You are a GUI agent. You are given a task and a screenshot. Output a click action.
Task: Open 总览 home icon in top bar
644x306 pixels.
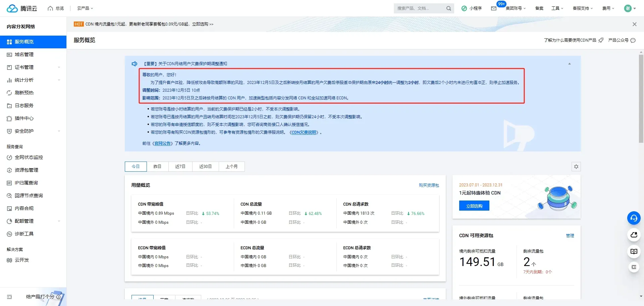(x=50, y=8)
